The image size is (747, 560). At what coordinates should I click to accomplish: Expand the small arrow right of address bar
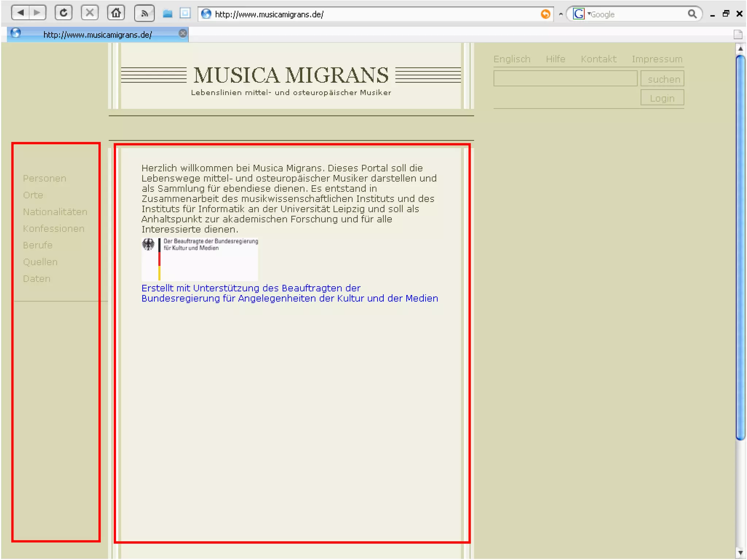(561, 14)
